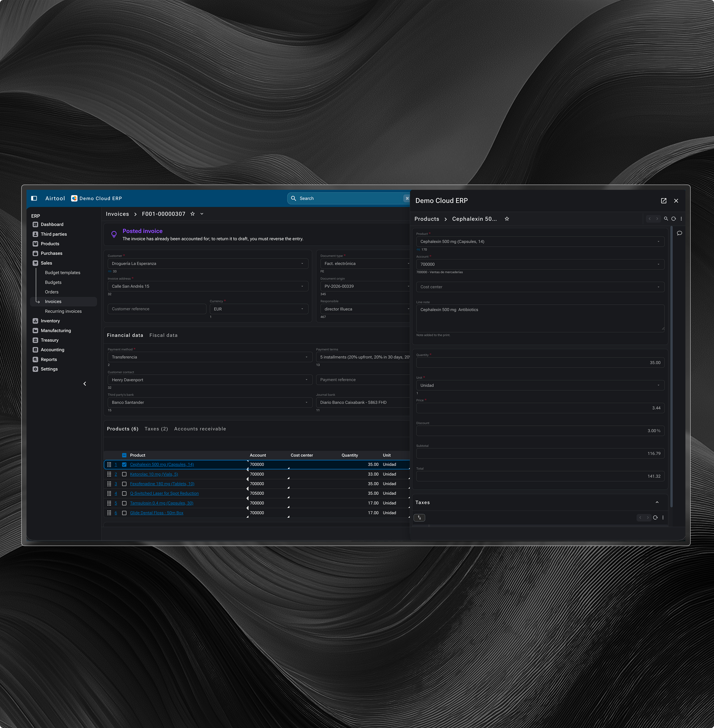
Task: Go to Recurring invoices in the sidebar
Action: (63, 311)
